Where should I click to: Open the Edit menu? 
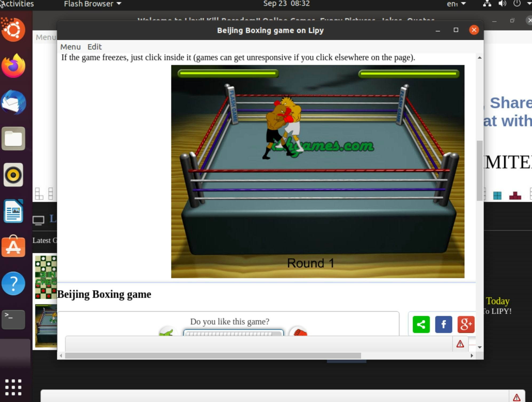pos(94,47)
